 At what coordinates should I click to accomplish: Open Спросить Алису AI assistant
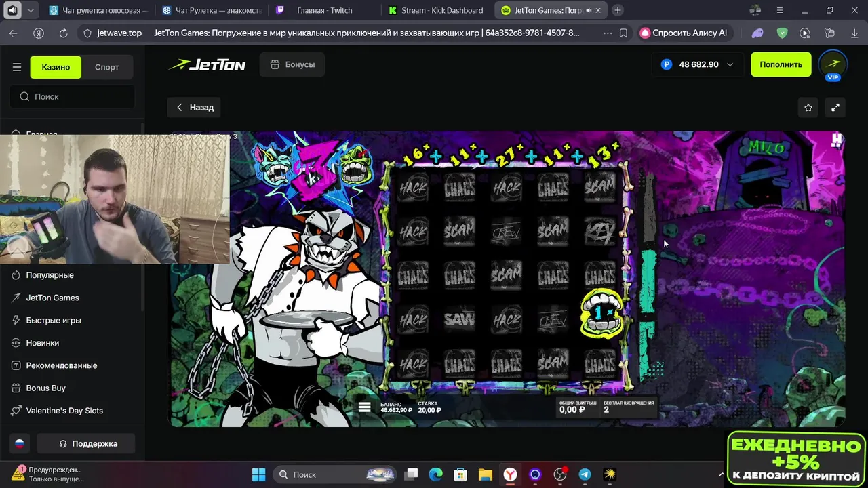(685, 33)
